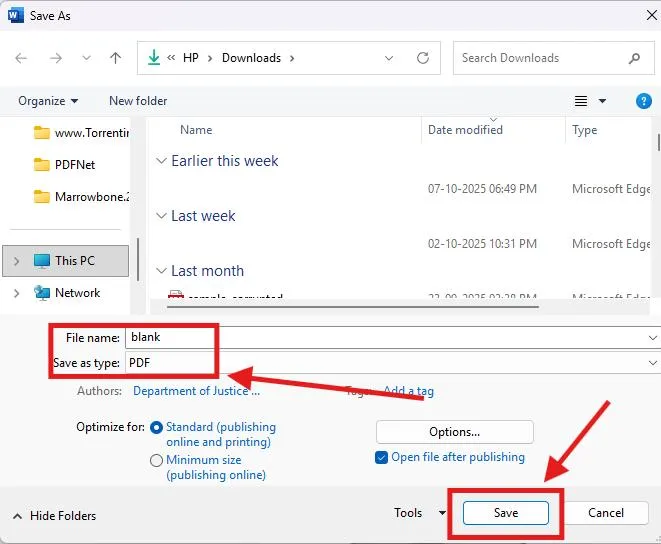Click the Up one level arrow
The width and height of the screenshot is (661, 544).
[x=115, y=58]
